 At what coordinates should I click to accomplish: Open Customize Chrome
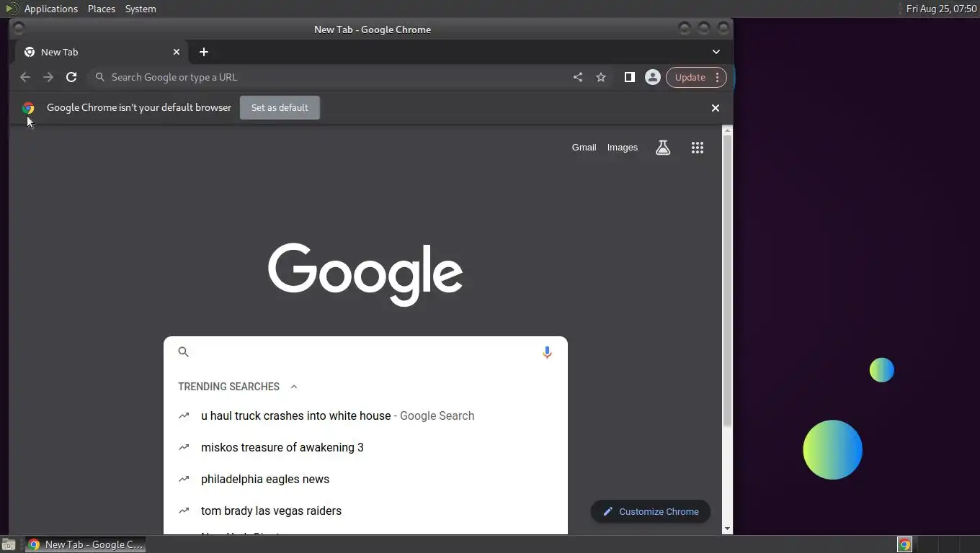651,511
